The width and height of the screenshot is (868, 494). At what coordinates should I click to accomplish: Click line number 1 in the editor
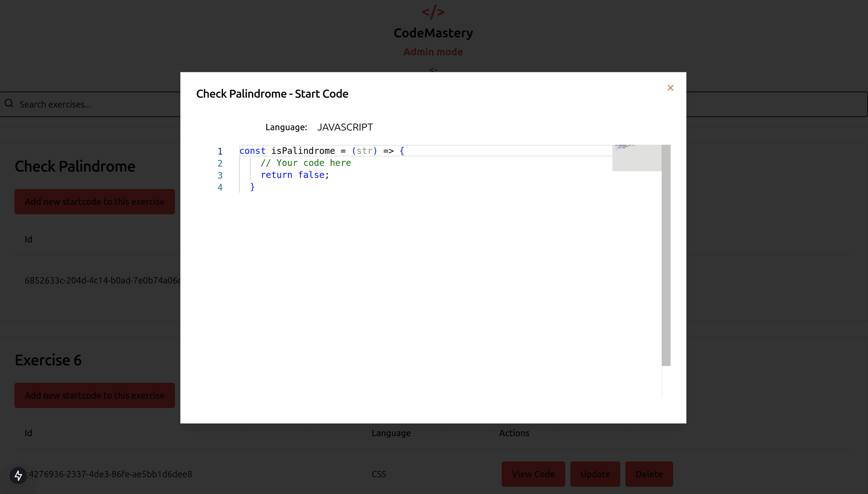(220, 151)
